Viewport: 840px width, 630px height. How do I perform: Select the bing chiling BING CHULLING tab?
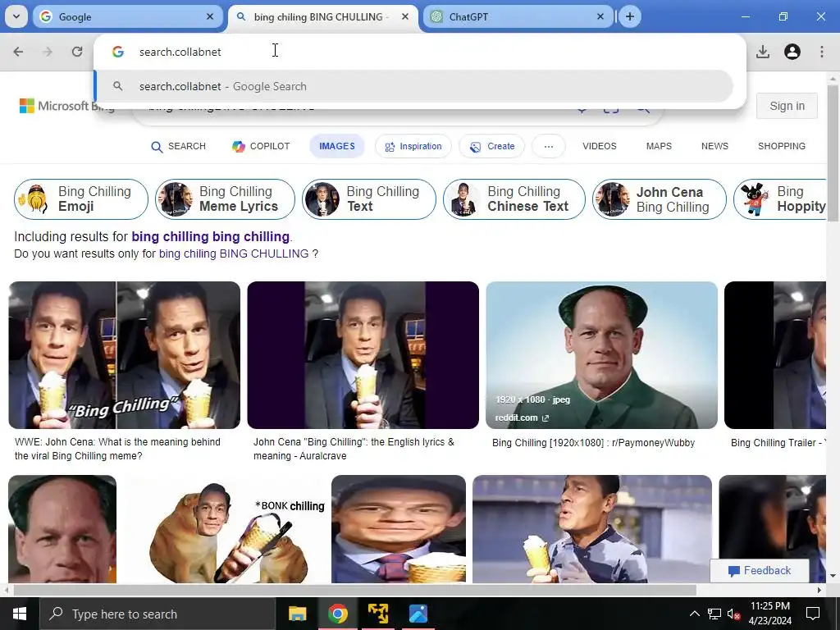pyautogui.click(x=323, y=16)
